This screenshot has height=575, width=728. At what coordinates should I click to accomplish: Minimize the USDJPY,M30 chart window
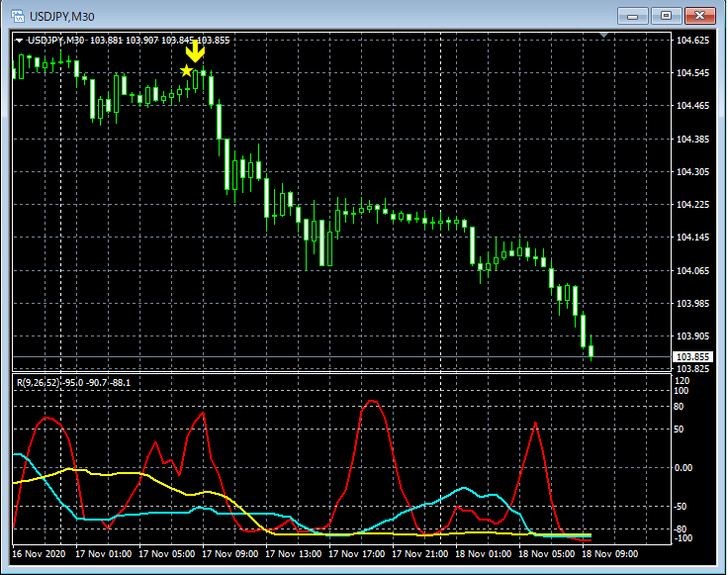[x=632, y=16]
